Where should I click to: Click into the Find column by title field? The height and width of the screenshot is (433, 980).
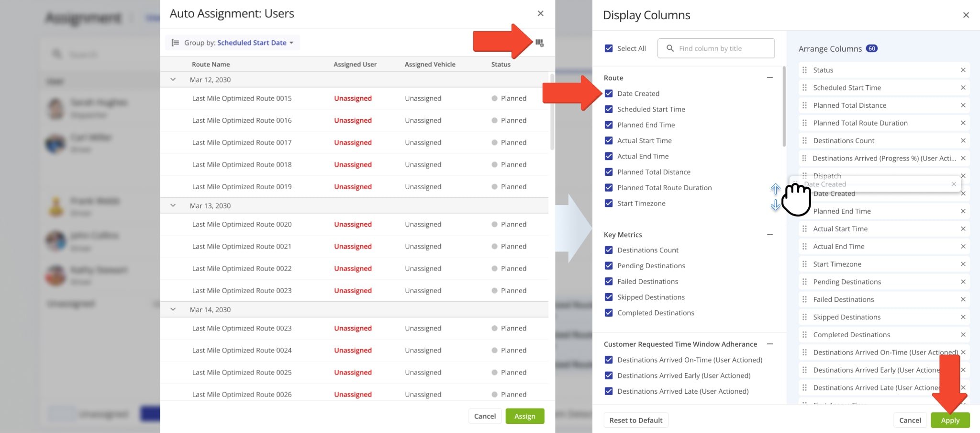[x=715, y=48]
